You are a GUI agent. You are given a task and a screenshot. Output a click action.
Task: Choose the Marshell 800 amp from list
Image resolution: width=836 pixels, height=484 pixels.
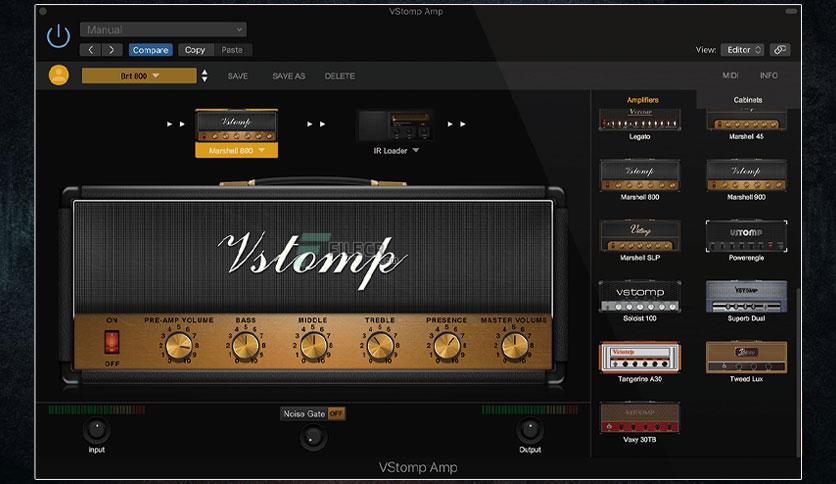(x=640, y=175)
